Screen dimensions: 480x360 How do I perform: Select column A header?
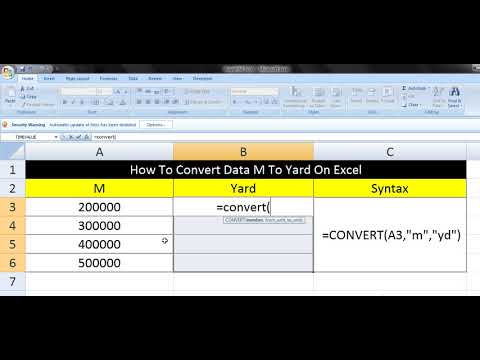point(99,152)
